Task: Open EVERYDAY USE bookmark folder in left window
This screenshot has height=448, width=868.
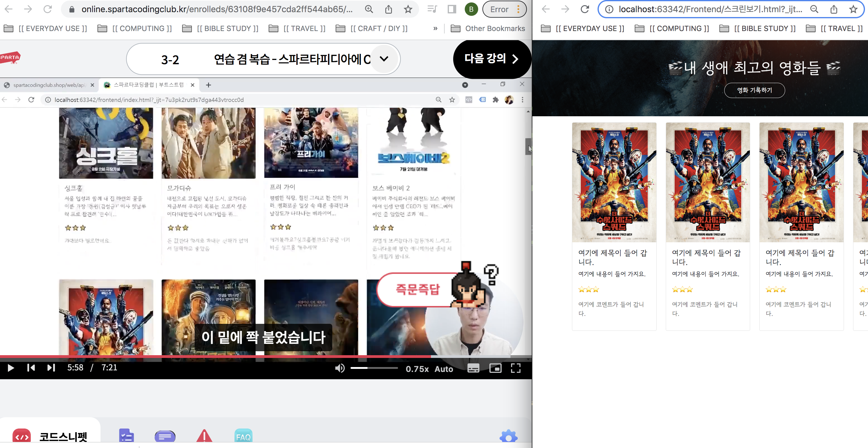Action: (45, 29)
